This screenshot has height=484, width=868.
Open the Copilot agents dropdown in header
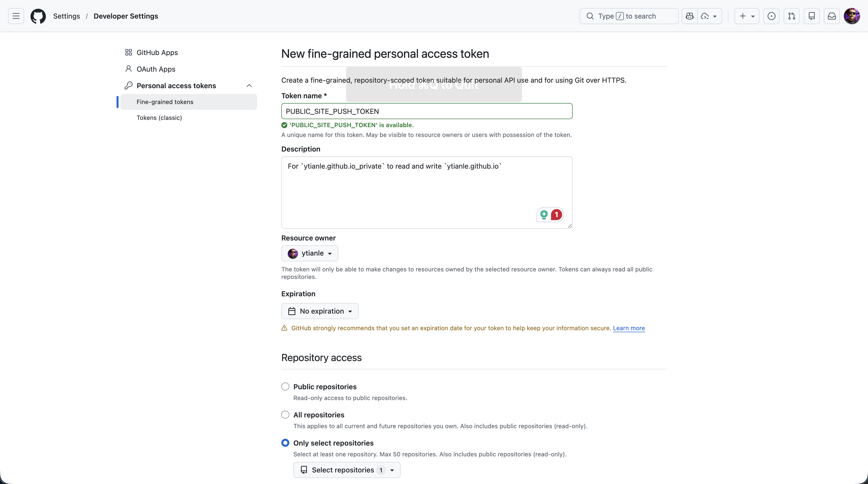(x=709, y=16)
